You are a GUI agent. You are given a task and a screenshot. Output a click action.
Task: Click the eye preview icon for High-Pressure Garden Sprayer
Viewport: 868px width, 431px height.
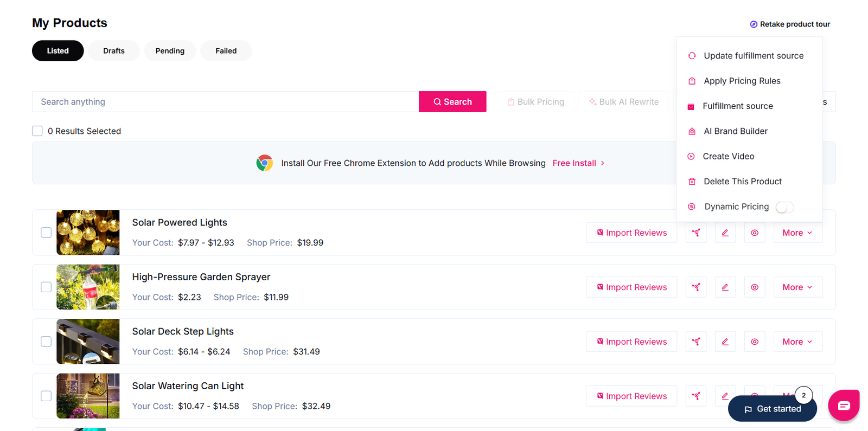pyautogui.click(x=755, y=287)
